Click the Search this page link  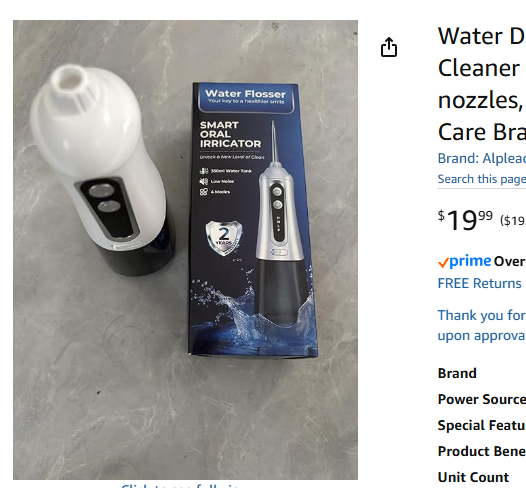click(x=482, y=179)
